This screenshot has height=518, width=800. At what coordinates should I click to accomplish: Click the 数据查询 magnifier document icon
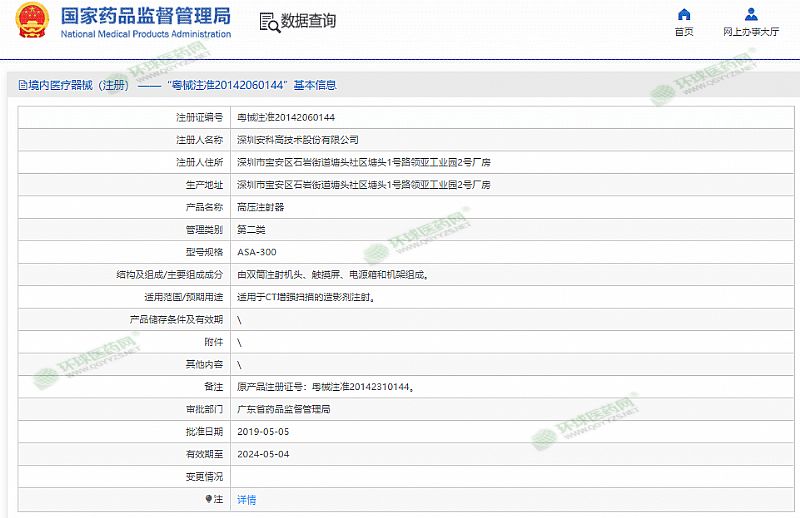[268, 22]
